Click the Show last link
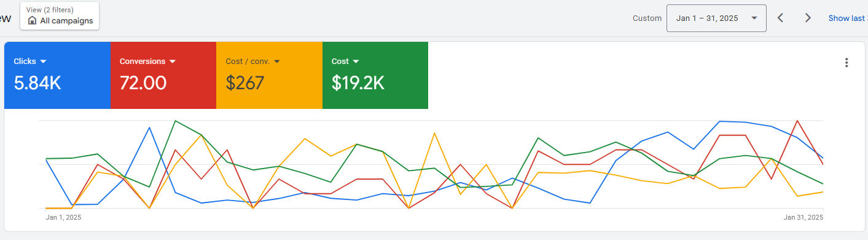The height and width of the screenshot is (240, 868). (848, 18)
